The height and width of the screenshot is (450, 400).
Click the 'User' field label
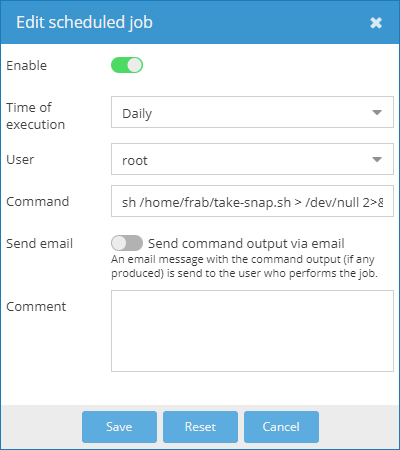20,160
